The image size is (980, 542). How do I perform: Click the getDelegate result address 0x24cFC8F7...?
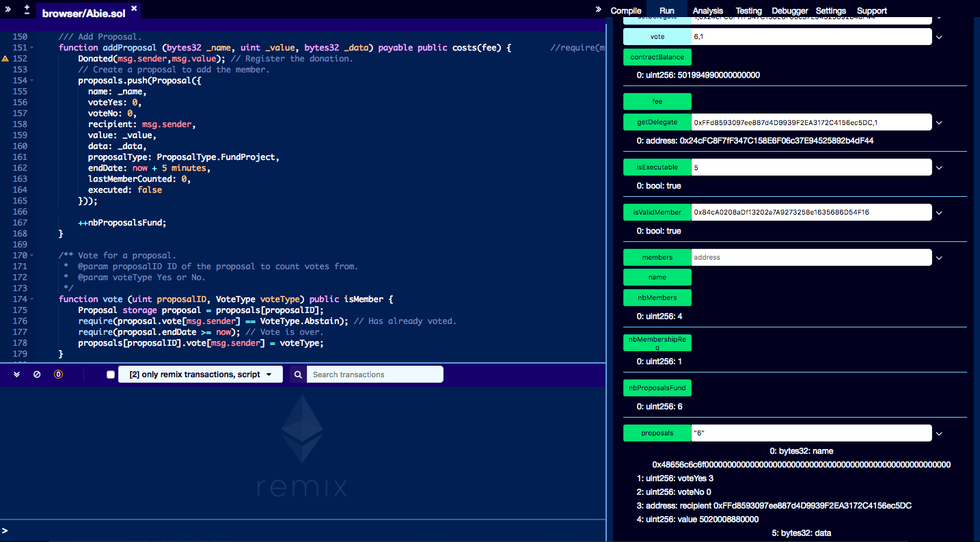tap(754, 141)
